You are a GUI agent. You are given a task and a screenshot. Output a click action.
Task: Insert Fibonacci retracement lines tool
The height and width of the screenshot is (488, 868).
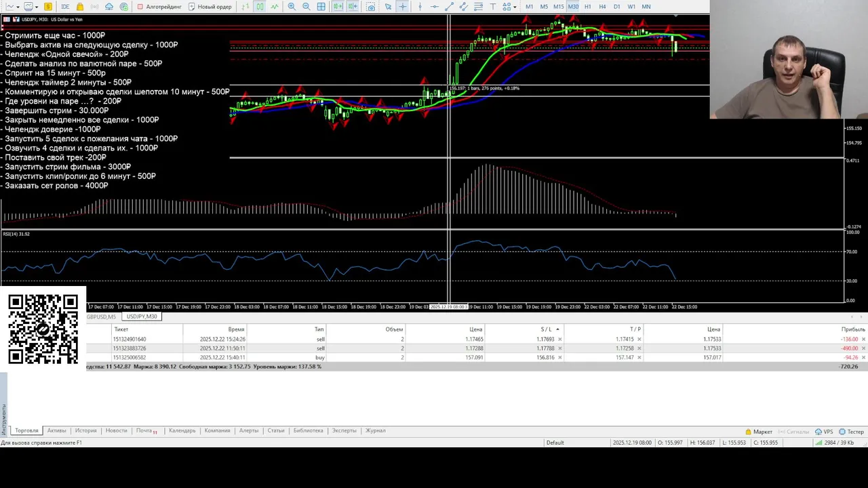[x=478, y=7]
